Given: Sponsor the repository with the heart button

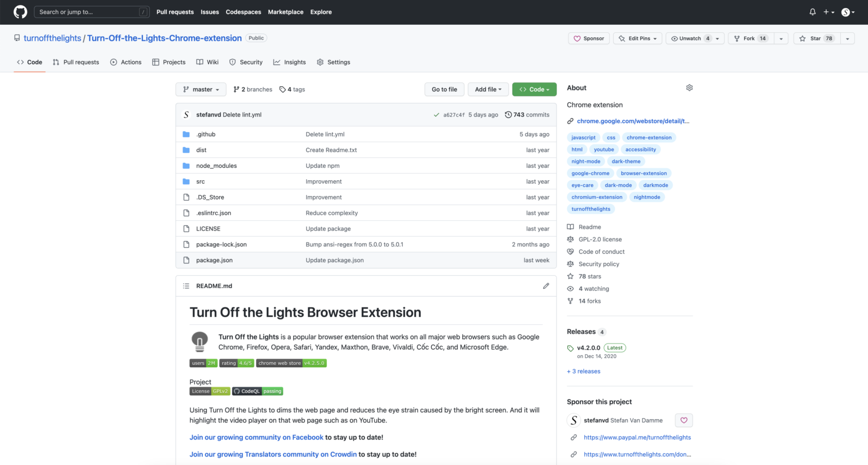Looking at the screenshot, I should 588,38.
